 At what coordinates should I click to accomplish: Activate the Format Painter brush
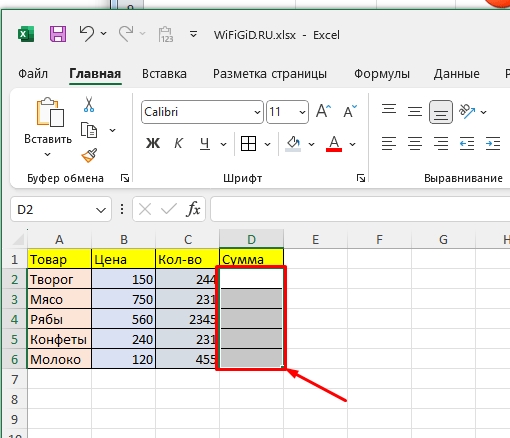(89, 155)
